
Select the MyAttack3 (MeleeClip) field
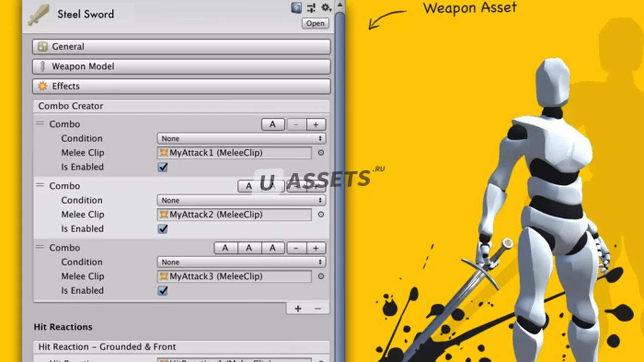(234, 277)
